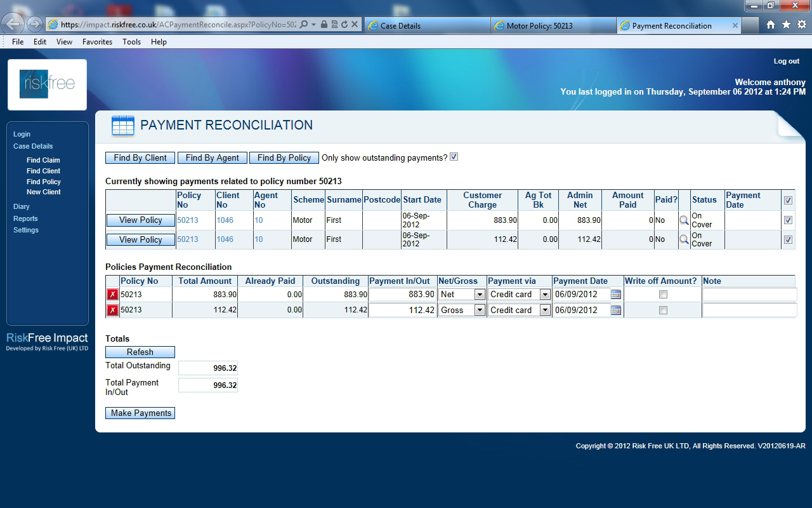Click the RiskFree logo
This screenshot has width=812, height=508.
pyautogui.click(x=47, y=84)
